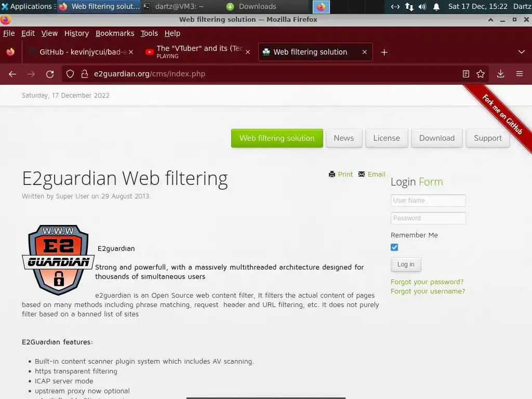
Task: Click the Firefox icon-only taskbar button
Action: coord(321,7)
